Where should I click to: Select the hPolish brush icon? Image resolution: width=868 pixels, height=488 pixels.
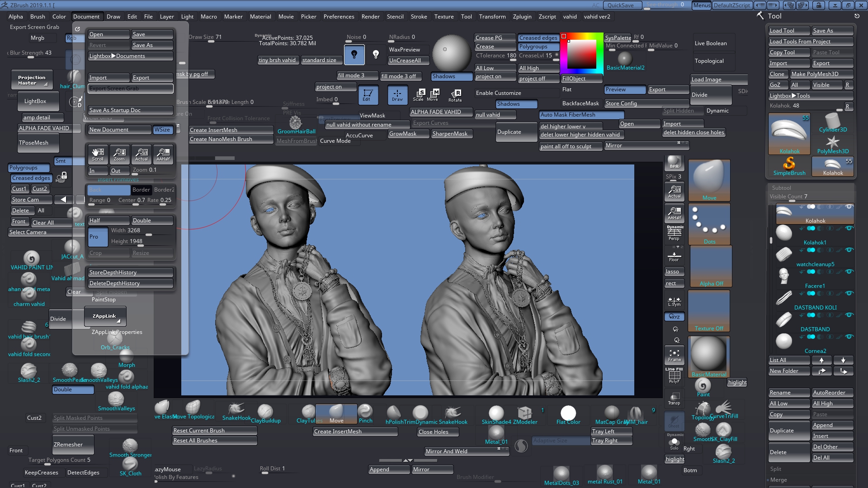(393, 414)
